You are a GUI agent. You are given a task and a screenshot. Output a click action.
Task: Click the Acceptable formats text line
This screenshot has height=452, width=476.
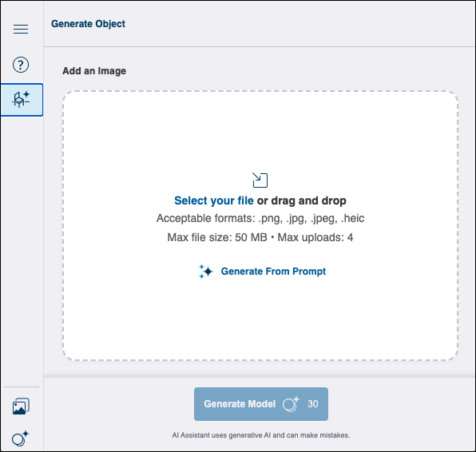pyautogui.click(x=260, y=218)
